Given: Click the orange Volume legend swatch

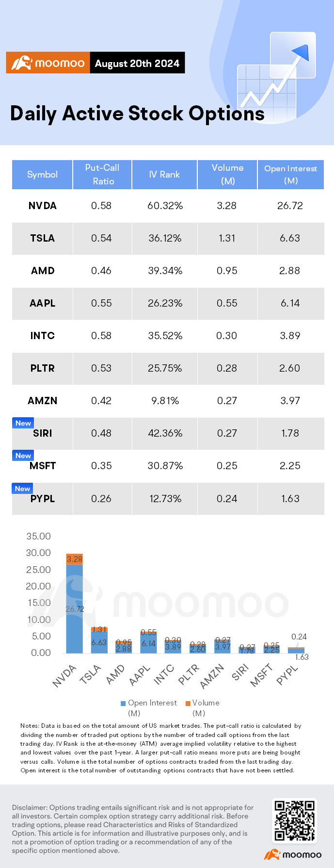Looking at the screenshot, I should pyautogui.click(x=188, y=703).
